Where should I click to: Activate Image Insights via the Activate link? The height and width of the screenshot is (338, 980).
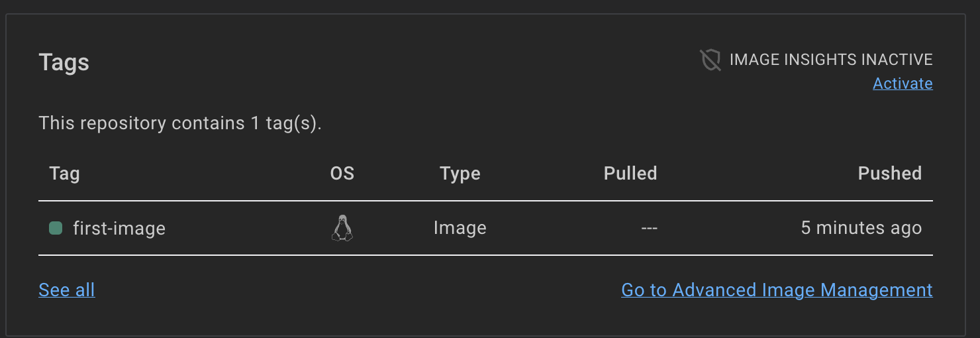pos(903,84)
